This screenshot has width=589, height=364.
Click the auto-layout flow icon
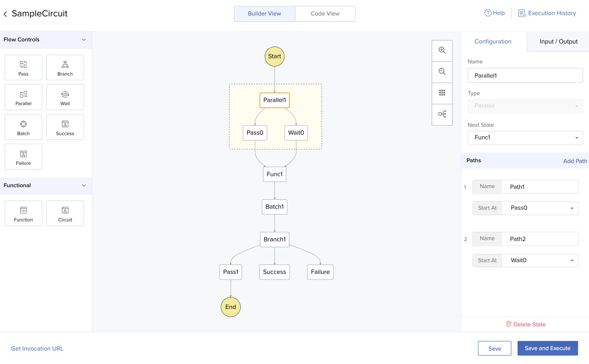click(442, 114)
